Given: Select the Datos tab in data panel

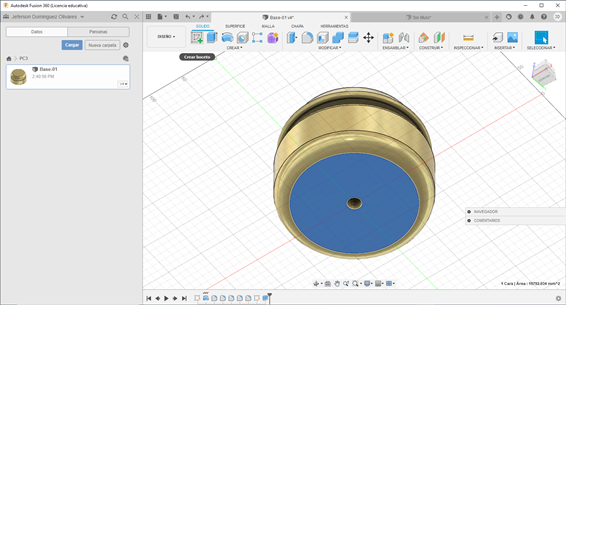Looking at the screenshot, I should [37, 32].
